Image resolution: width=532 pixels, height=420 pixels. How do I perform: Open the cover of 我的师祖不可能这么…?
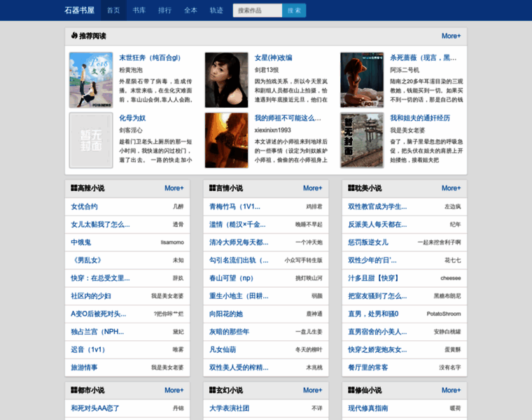point(226,141)
